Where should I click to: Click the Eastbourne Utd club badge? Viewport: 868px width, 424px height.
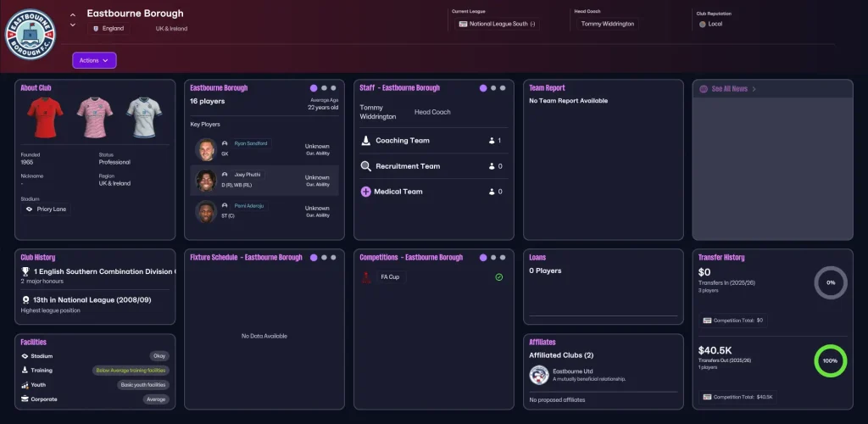tap(539, 376)
